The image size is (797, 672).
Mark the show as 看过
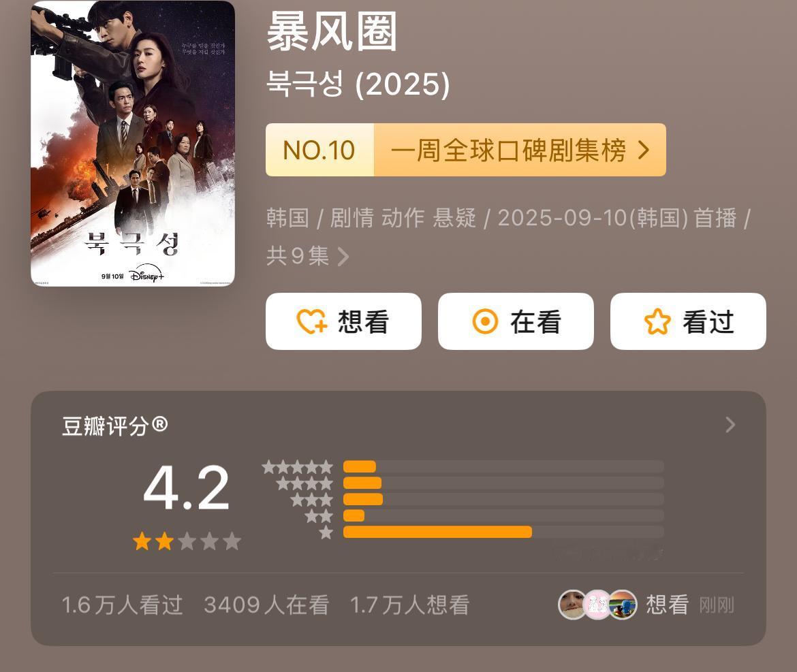[688, 321]
